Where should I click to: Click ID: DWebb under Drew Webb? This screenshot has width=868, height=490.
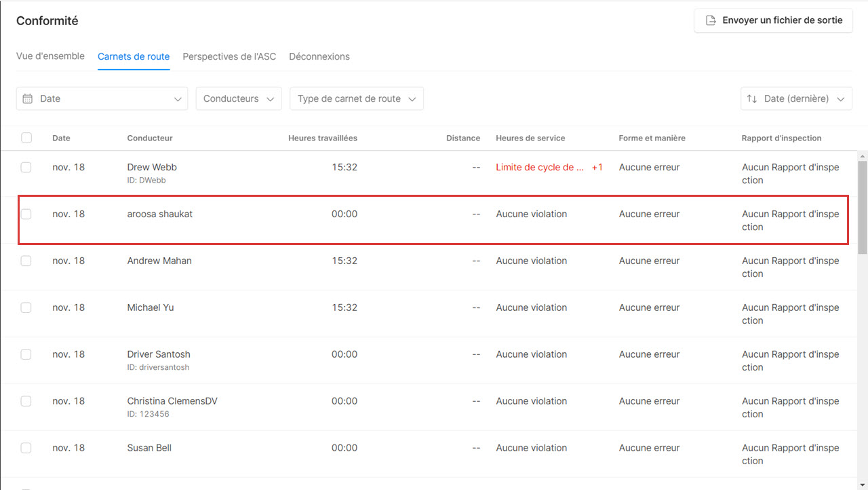146,181
